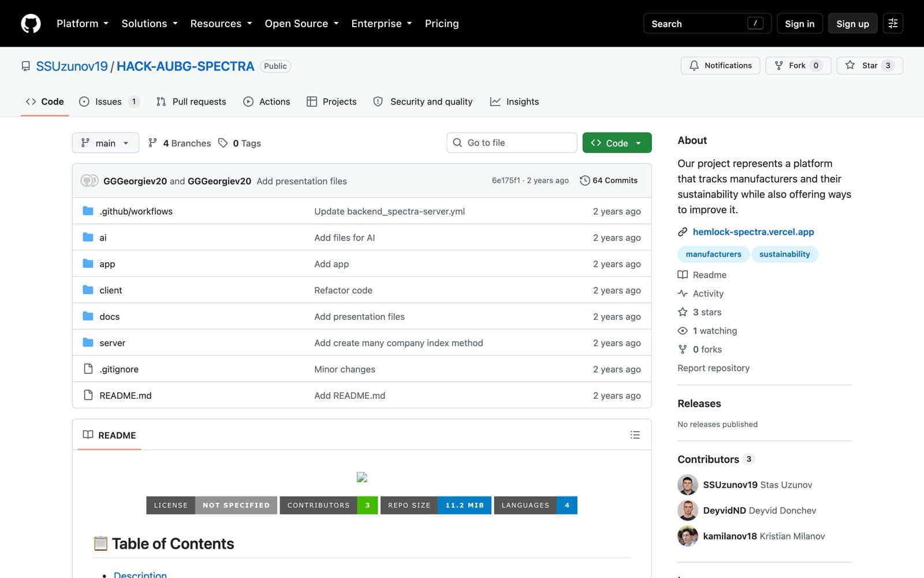This screenshot has height=578, width=924.
Task: Click the star icon beside 3 stars
Action: [x=683, y=312]
